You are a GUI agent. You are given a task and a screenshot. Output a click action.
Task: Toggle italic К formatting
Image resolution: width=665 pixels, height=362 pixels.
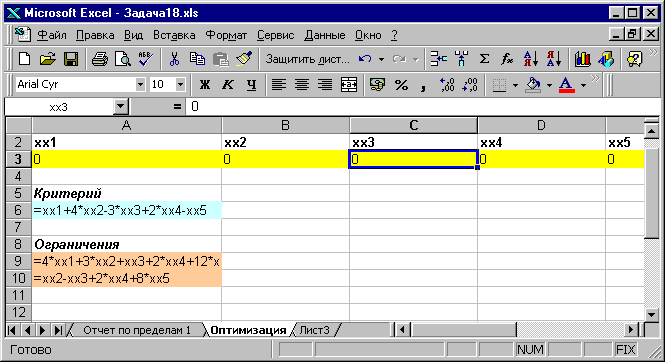228,85
